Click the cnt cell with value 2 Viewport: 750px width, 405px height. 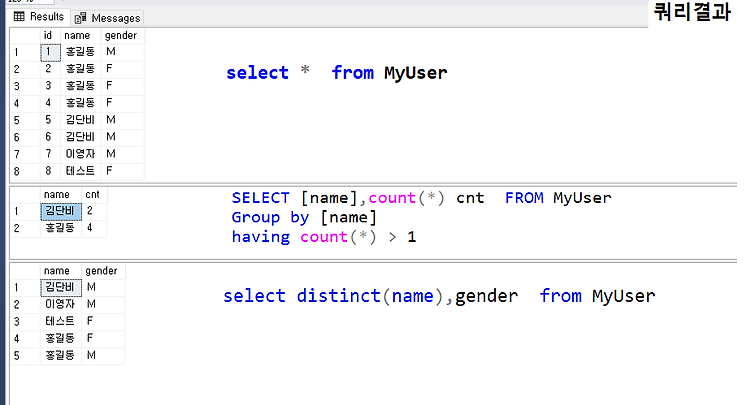tap(94, 211)
